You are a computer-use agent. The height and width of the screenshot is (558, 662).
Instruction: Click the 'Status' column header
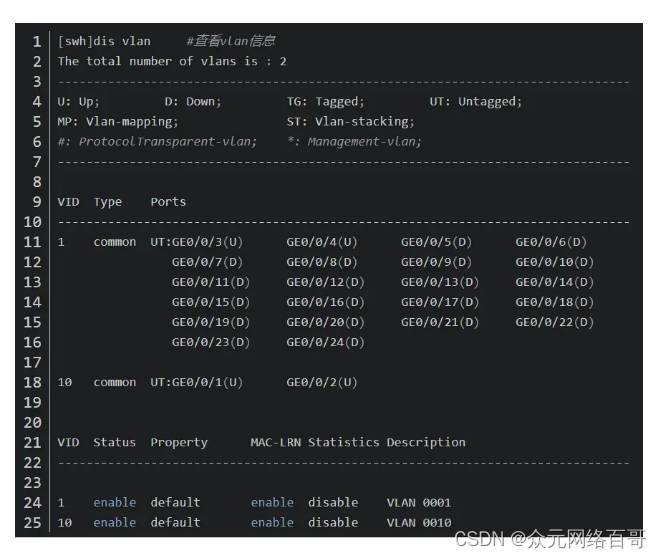[114, 442]
